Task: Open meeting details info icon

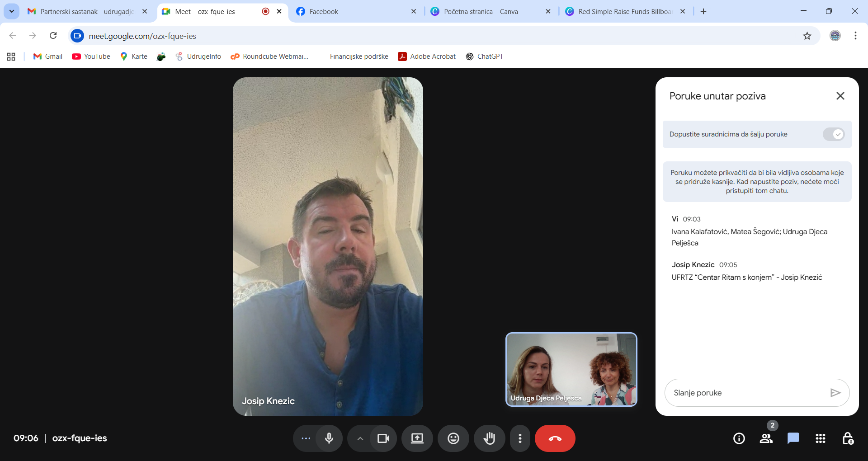Action: (x=739, y=438)
